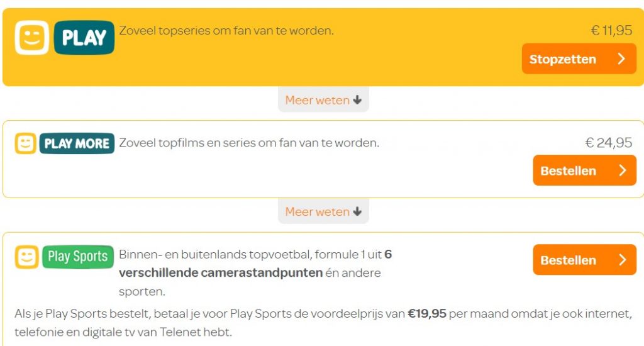Click the bold €19,95 voordeelprijs text
This screenshot has width=644, height=346.
coord(427,314)
